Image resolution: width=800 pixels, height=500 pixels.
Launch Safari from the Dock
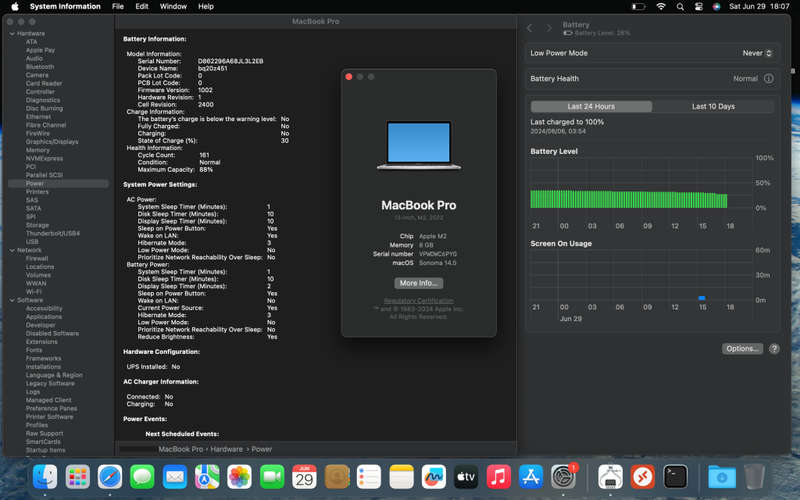110,477
